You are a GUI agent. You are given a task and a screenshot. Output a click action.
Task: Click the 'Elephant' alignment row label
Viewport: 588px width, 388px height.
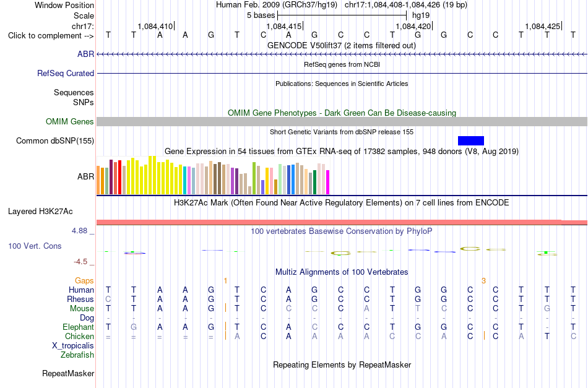(79, 327)
